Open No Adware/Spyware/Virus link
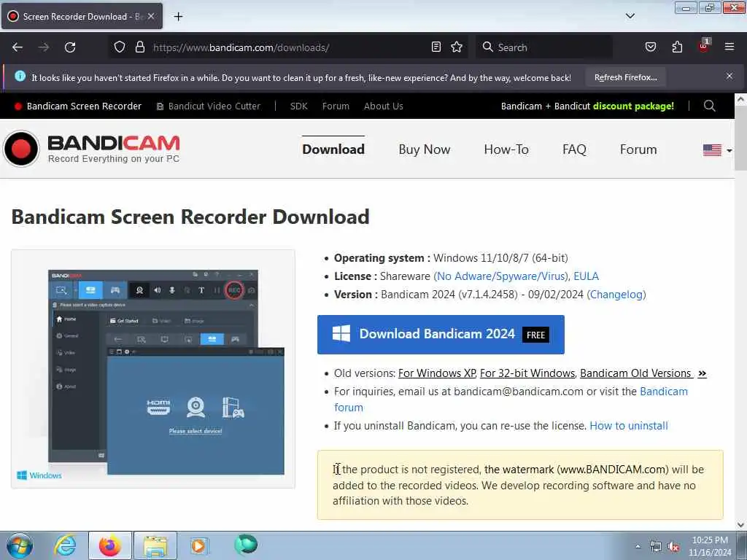 point(500,276)
